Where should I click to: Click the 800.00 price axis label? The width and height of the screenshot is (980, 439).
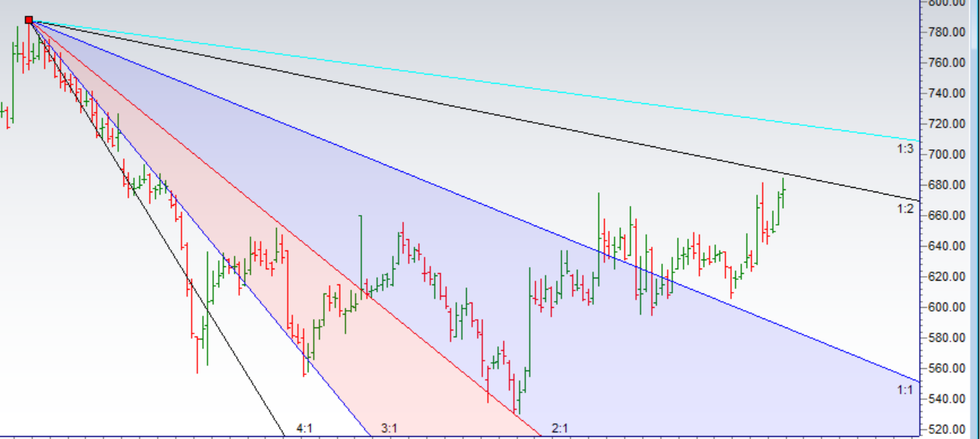coord(948,3)
